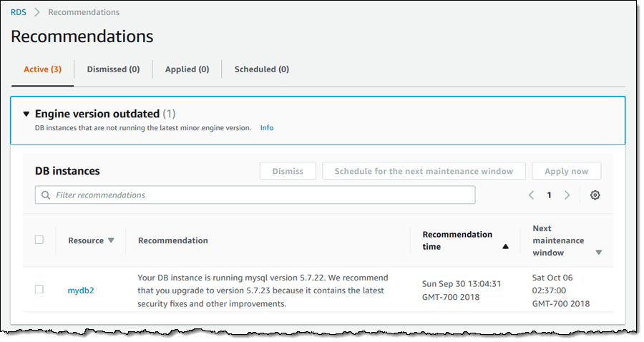Collapse the Engine version outdated section
This screenshot has height=342, width=644.
pyautogui.click(x=26, y=114)
